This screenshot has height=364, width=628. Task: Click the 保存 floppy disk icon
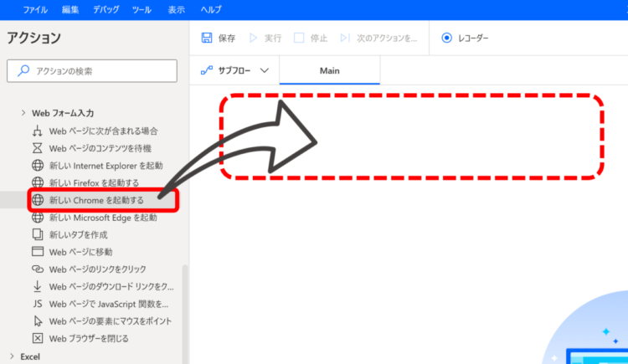(207, 38)
